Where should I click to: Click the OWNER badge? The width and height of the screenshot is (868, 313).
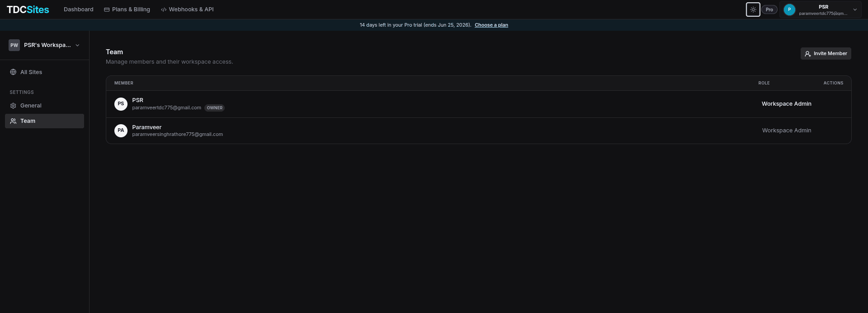click(215, 108)
